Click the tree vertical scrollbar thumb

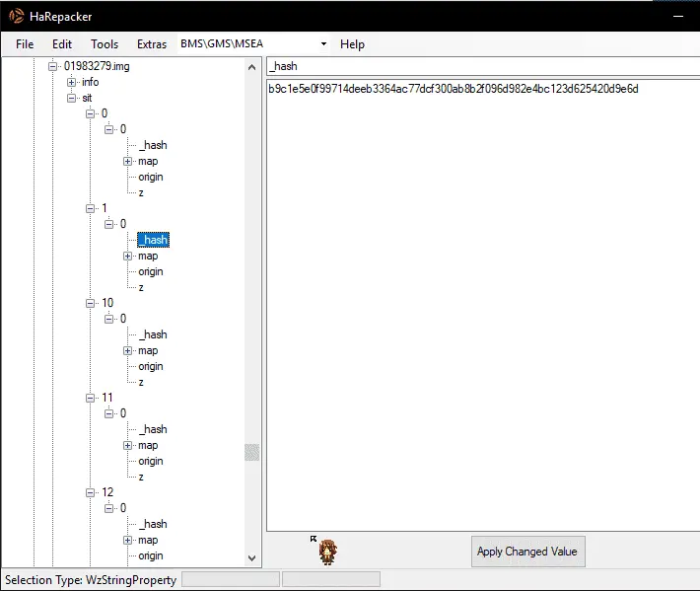251,452
